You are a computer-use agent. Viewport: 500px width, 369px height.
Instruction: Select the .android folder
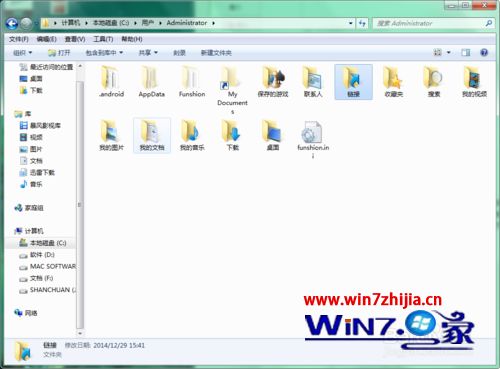[x=111, y=82]
